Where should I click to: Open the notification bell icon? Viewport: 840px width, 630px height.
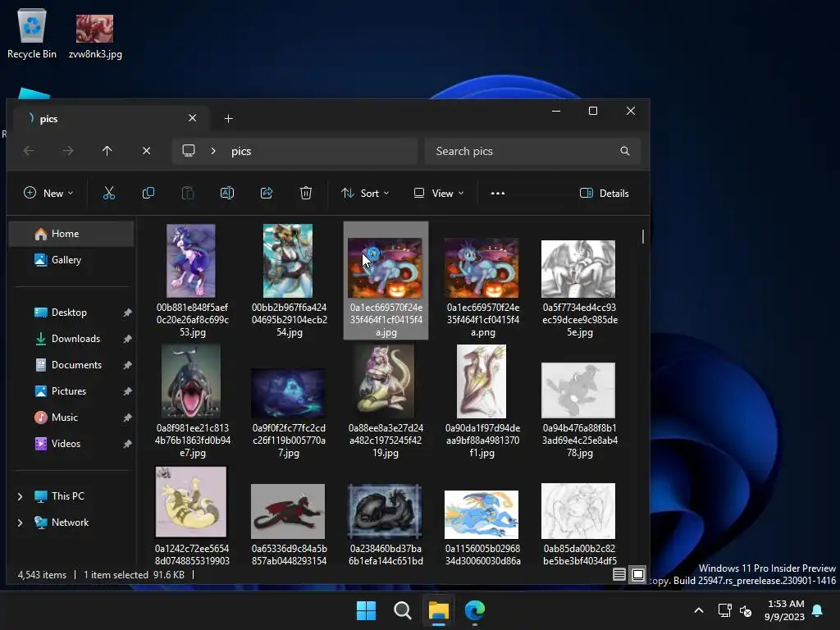pos(818,610)
